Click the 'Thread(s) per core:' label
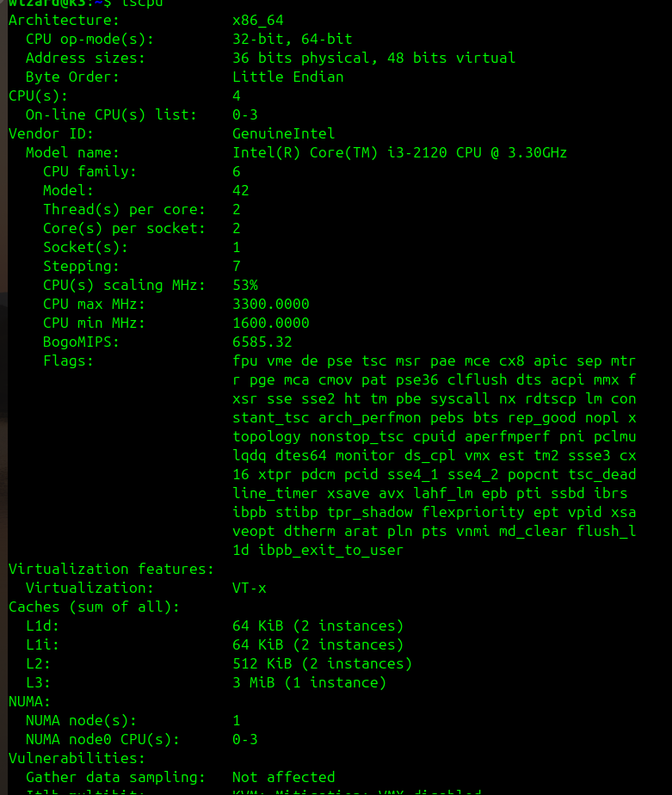Viewport: 672px width, 795px height. [x=124, y=210]
